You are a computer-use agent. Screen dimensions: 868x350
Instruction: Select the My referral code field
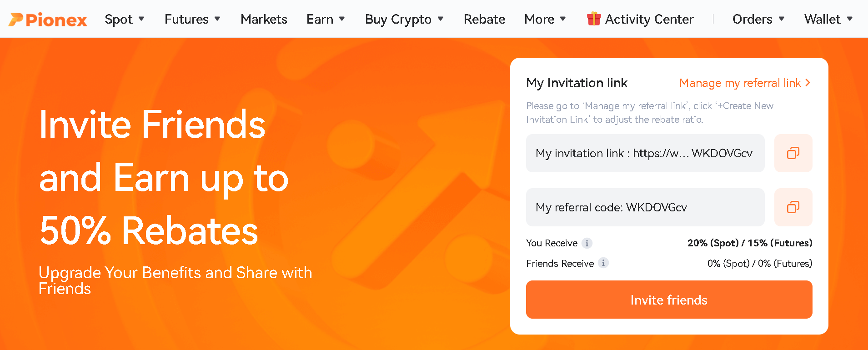tap(645, 207)
